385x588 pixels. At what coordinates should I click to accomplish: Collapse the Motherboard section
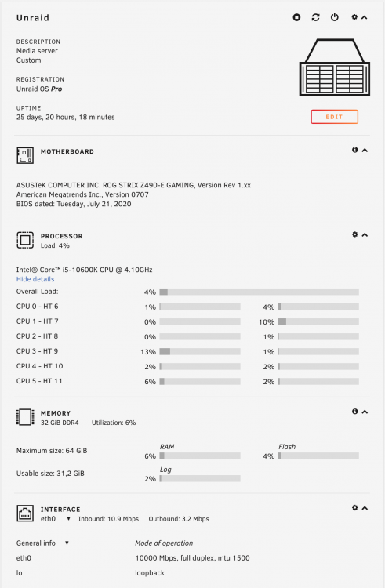coord(365,150)
